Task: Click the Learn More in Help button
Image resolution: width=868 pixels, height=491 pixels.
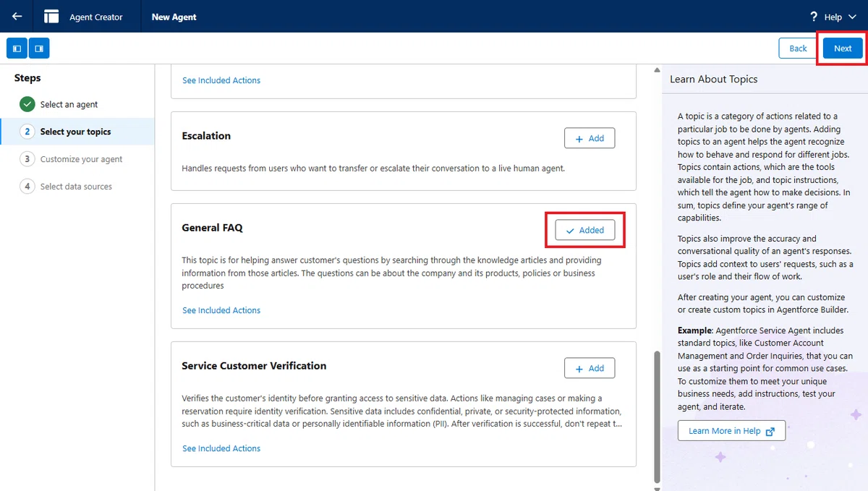Action: click(x=731, y=431)
